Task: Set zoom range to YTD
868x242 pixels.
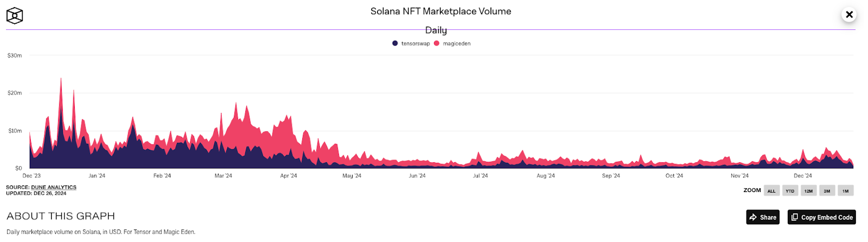Action: (790, 190)
